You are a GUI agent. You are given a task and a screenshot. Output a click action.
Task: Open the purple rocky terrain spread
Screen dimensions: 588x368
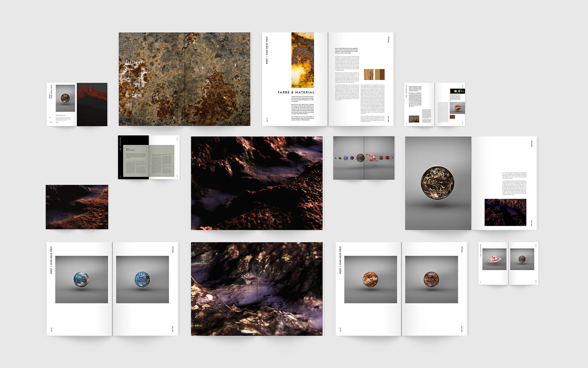point(257,289)
